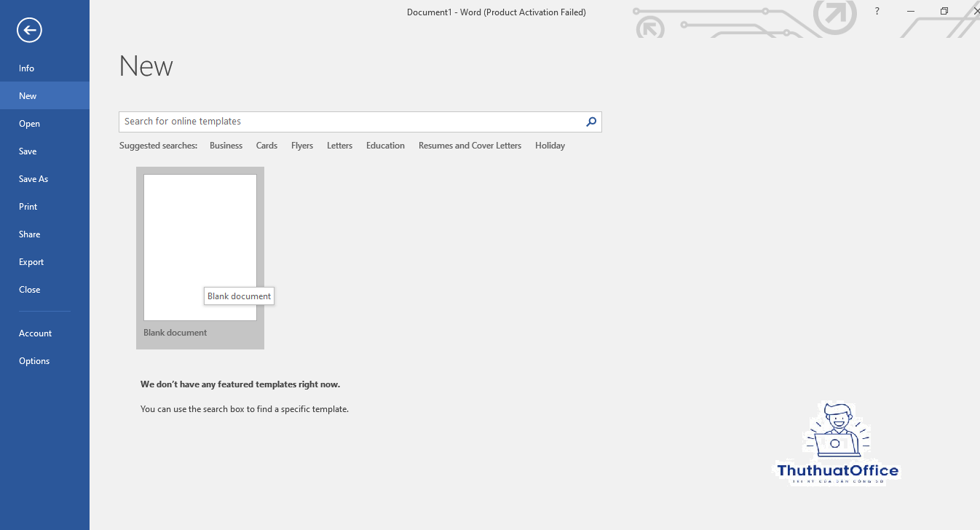
Task: Click Close in the sidebar menu
Action: (44, 290)
